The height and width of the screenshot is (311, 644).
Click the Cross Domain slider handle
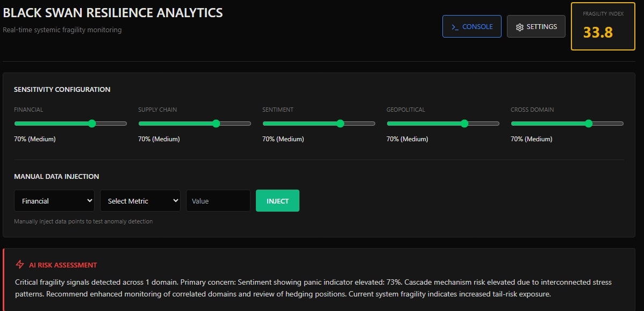pyautogui.click(x=589, y=124)
